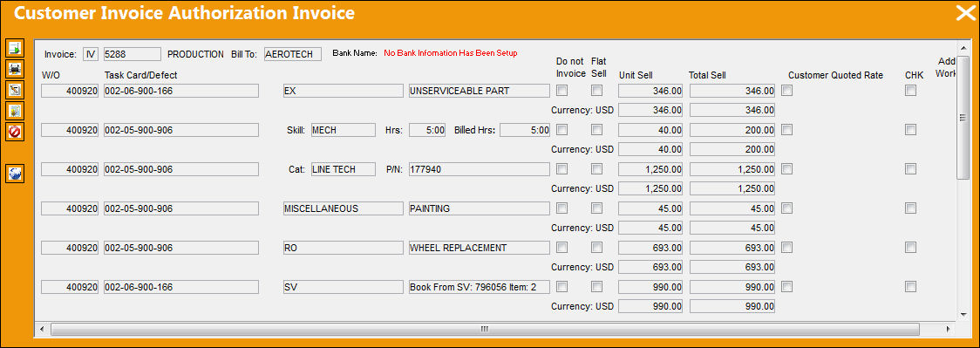Click the top Unit Sell 1,250.00 field
This screenshot has height=348, width=980.
650,169
